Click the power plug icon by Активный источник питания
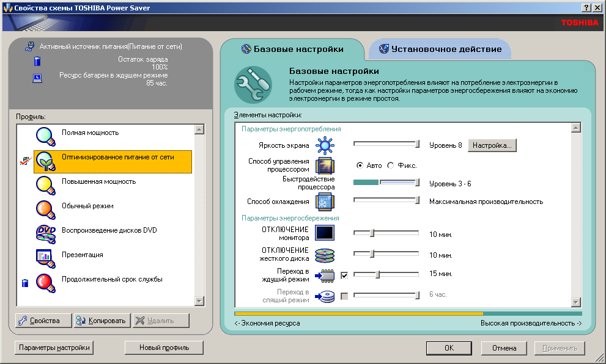The image size is (606, 364). click(x=29, y=46)
